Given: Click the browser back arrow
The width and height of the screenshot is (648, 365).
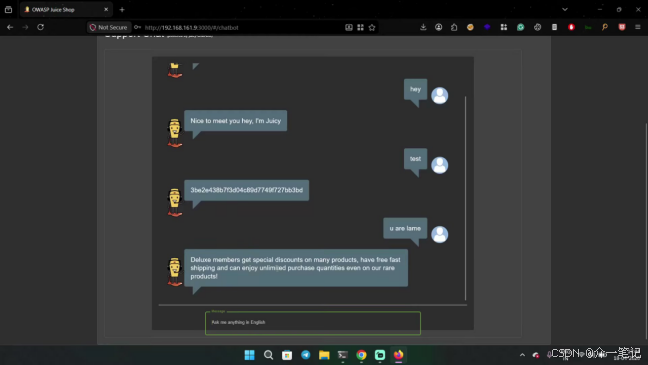Looking at the screenshot, I should 10,27.
